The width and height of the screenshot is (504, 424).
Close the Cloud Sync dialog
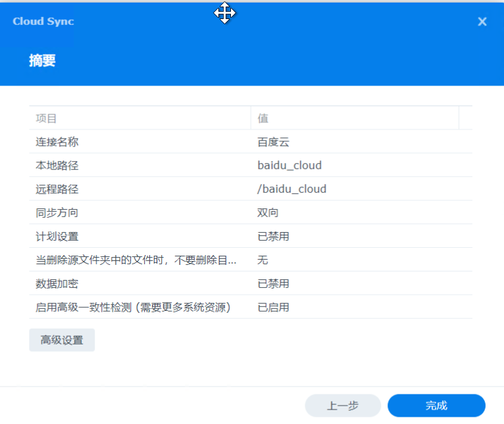(482, 22)
